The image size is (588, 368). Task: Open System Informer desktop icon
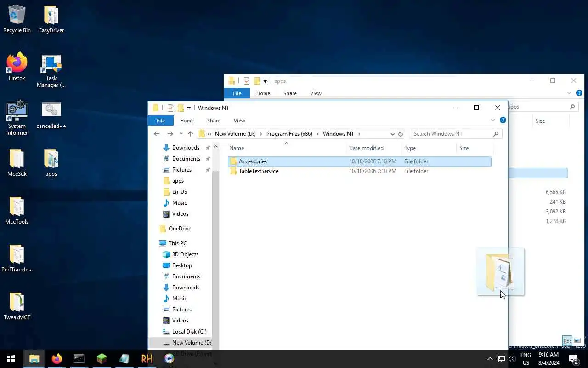pyautogui.click(x=17, y=117)
